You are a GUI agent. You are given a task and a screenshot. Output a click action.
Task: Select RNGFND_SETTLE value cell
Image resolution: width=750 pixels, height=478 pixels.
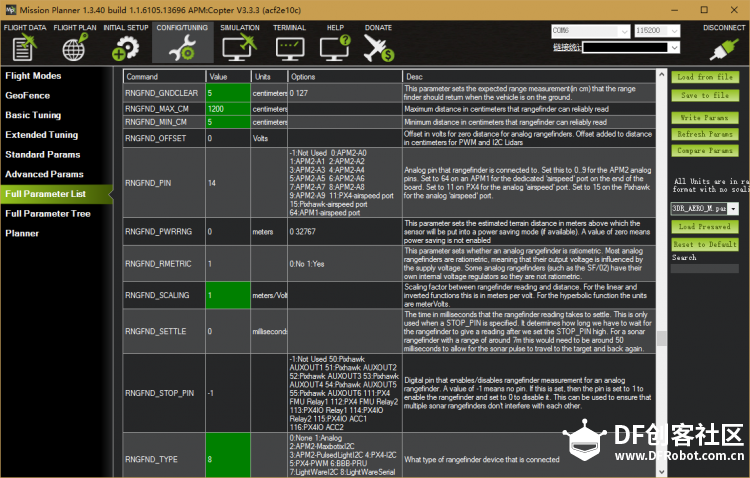pyautogui.click(x=228, y=331)
